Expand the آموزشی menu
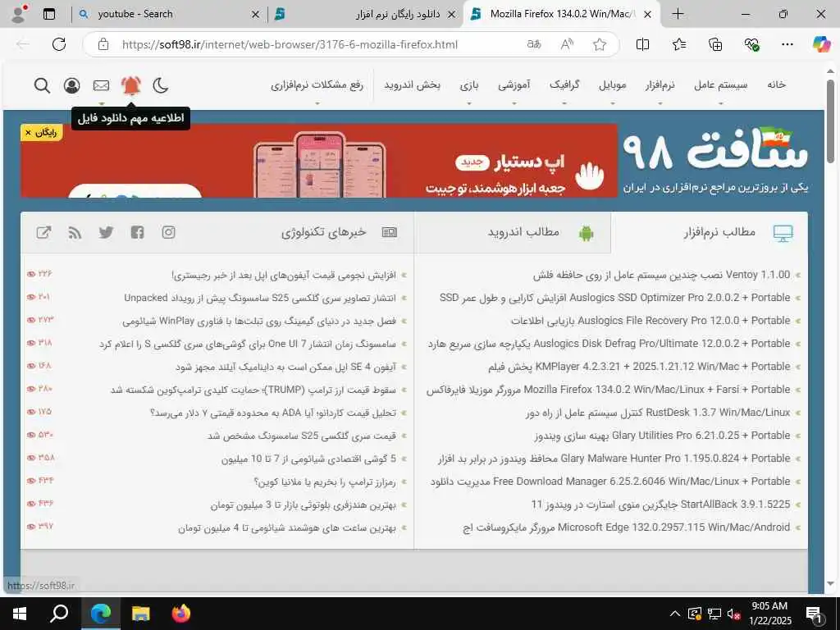Screen dimensions: 840x630 (514, 84)
